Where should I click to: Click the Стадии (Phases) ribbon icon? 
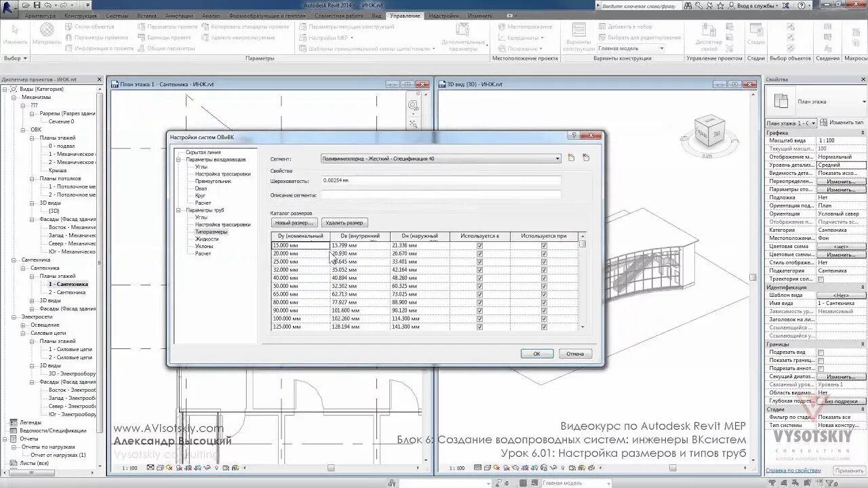click(756, 37)
